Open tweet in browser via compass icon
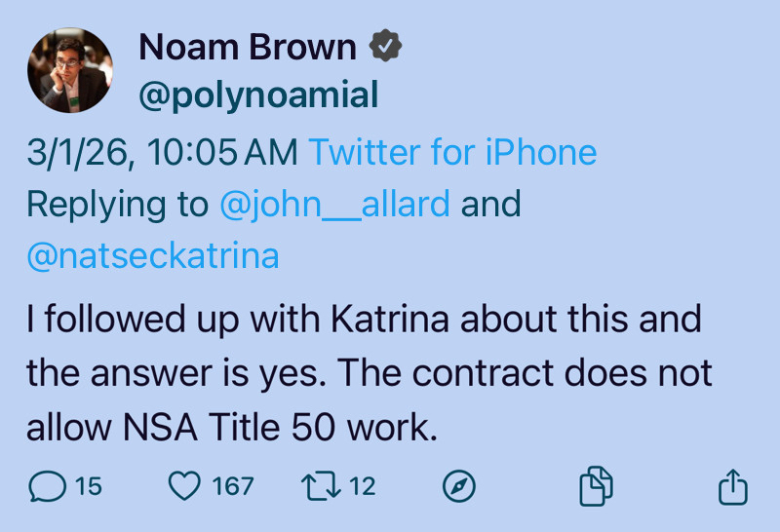Image resolution: width=780 pixels, height=532 pixels. click(x=458, y=485)
